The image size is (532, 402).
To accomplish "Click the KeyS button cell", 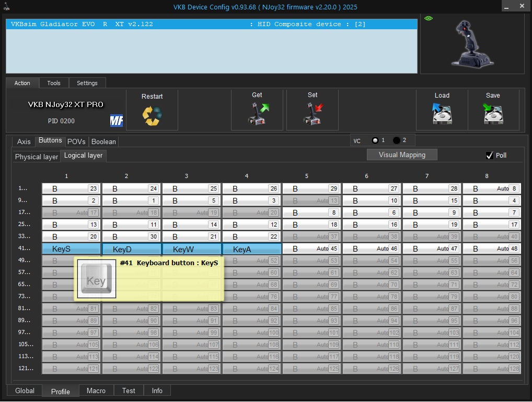I will [71, 249].
